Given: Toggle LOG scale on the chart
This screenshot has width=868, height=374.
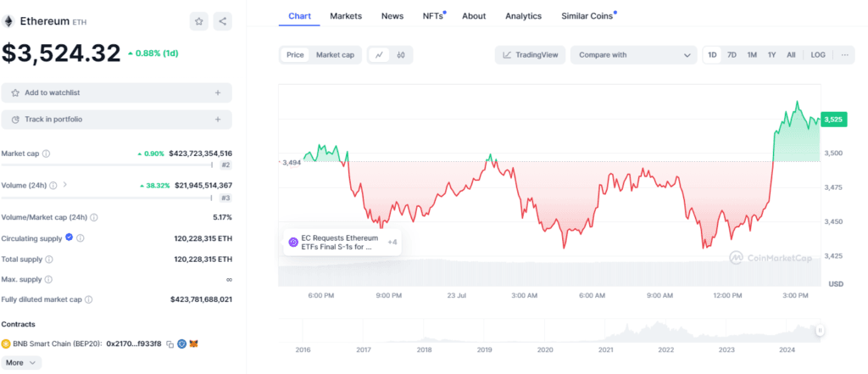Looking at the screenshot, I should pos(818,55).
